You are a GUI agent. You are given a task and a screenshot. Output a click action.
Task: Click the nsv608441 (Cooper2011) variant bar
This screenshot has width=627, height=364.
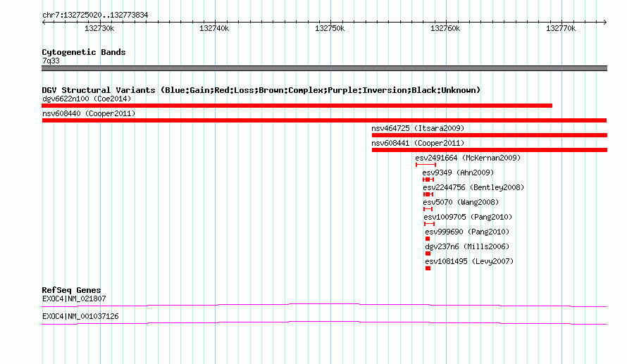(x=490, y=150)
